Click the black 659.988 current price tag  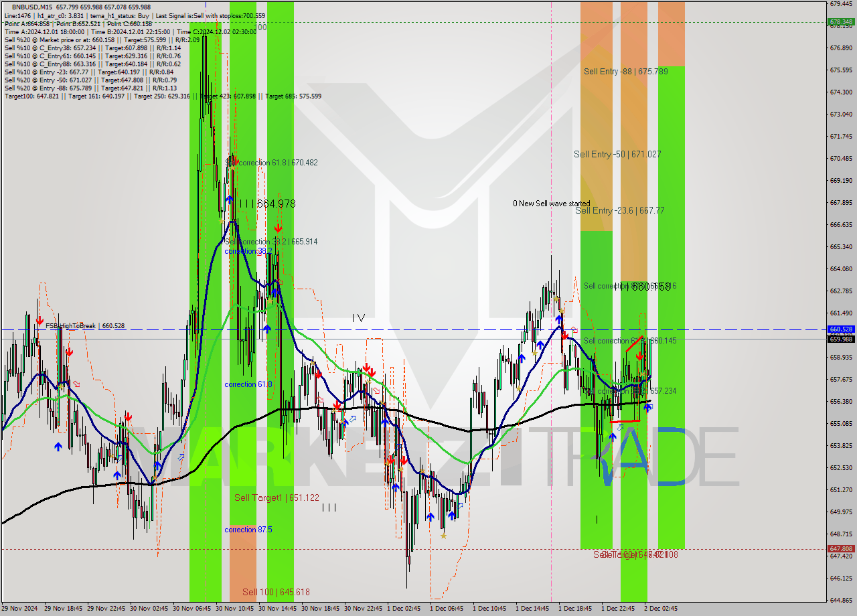(x=841, y=339)
